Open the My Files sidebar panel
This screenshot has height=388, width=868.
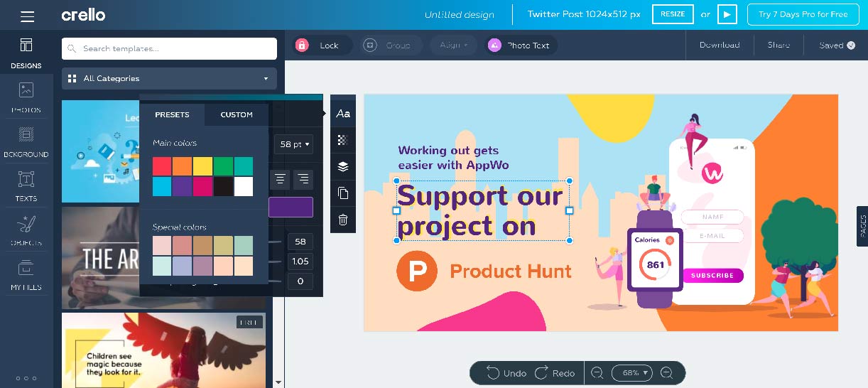(26, 276)
